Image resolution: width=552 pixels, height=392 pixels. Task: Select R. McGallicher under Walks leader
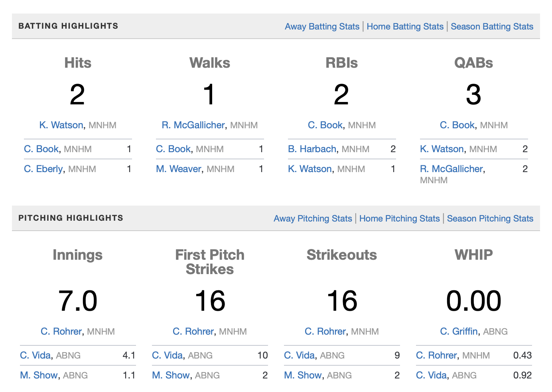point(193,125)
